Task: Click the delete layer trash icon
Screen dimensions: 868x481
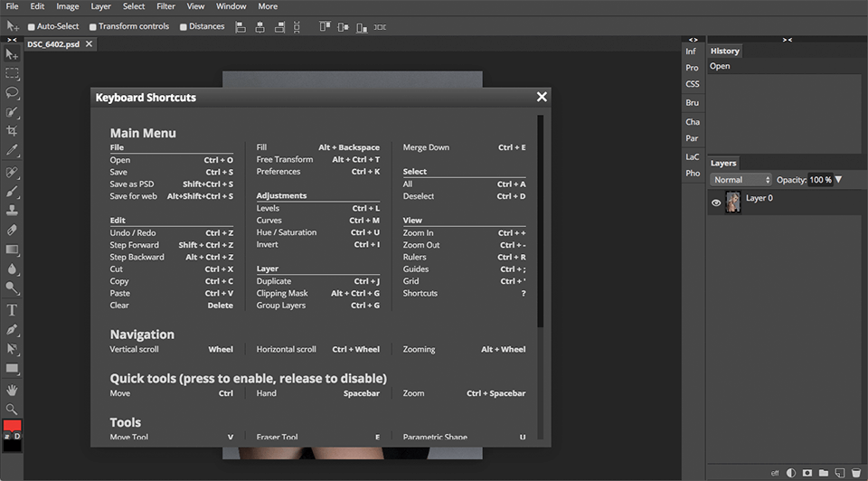Action: click(855, 472)
